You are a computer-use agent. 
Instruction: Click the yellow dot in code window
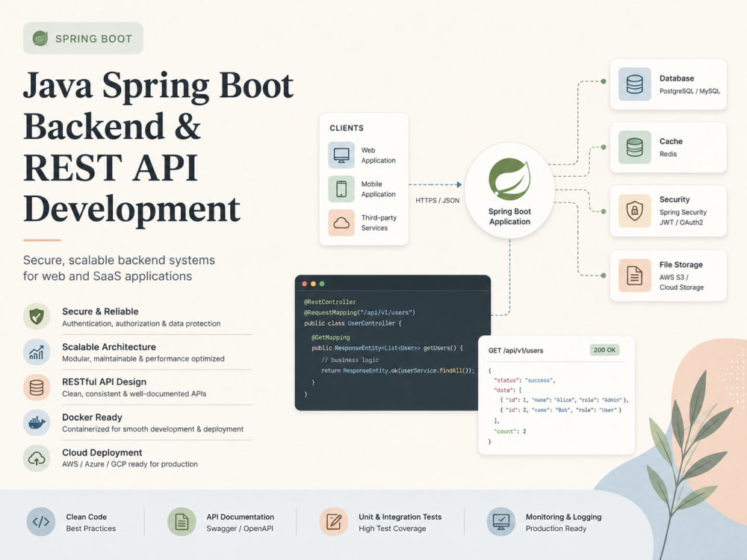click(x=313, y=284)
